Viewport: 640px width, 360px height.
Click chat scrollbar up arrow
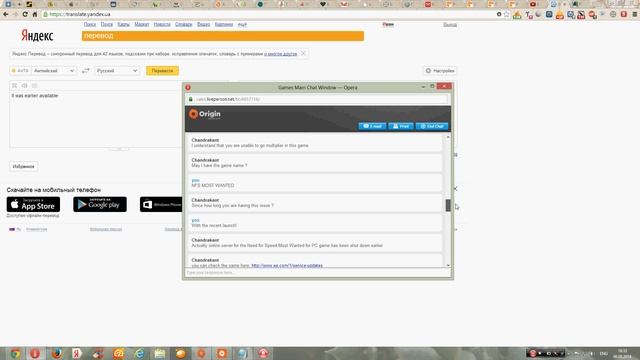448,137
